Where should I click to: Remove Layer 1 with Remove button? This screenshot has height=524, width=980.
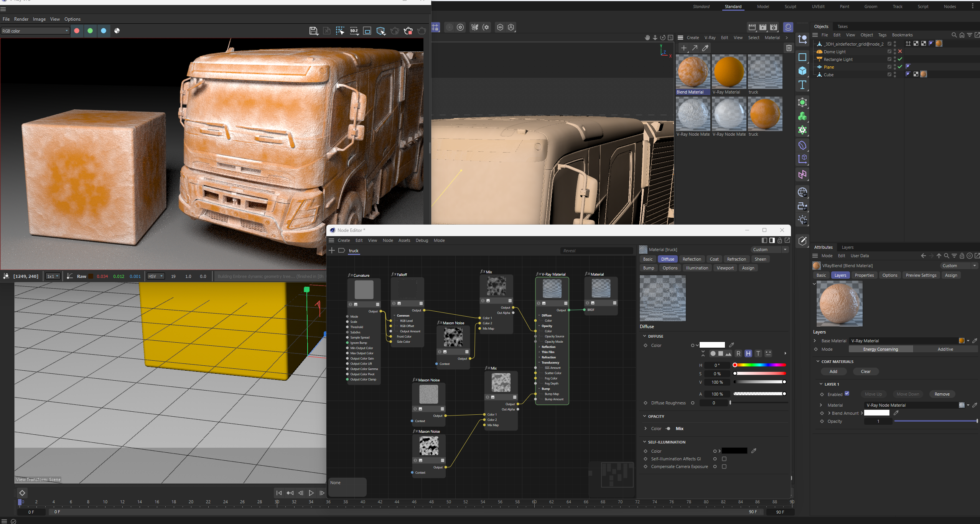pyautogui.click(x=942, y=394)
